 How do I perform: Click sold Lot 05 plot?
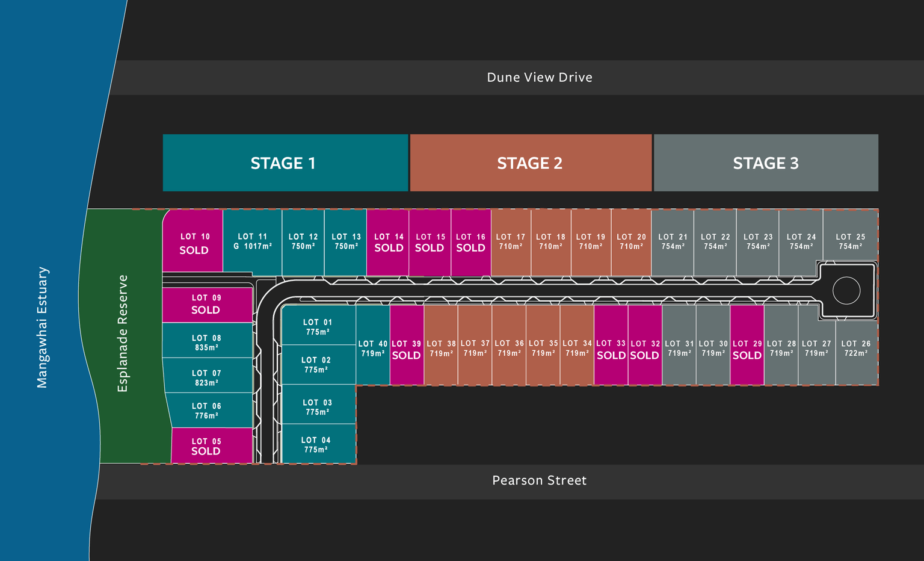click(212, 445)
